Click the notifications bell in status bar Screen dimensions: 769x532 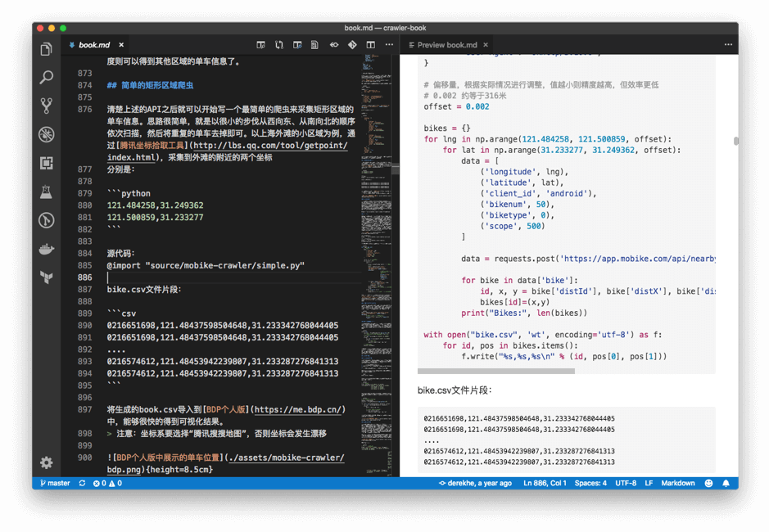tap(726, 484)
